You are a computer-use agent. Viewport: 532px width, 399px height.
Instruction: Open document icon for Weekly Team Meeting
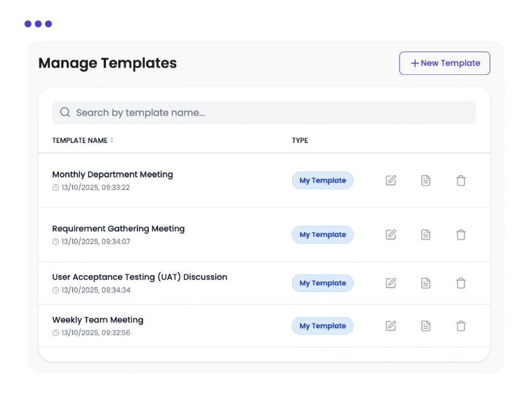pyautogui.click(x=425, y=326)
